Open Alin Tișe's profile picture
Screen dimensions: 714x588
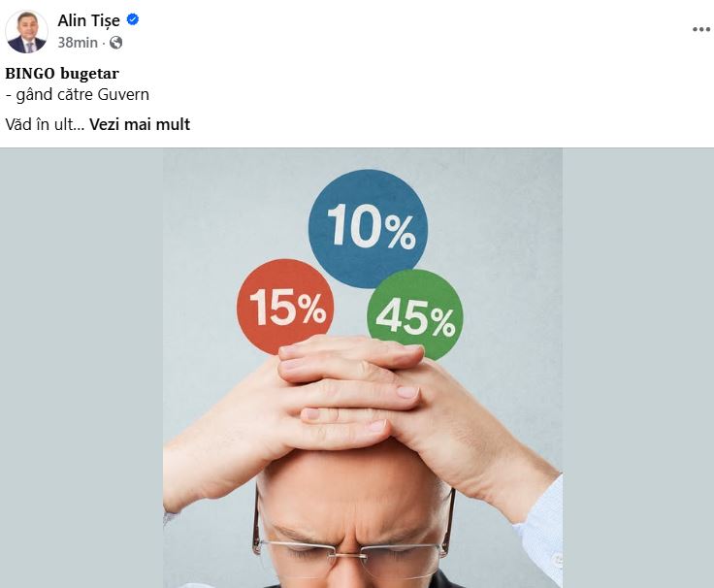click(x=26, y=31)
